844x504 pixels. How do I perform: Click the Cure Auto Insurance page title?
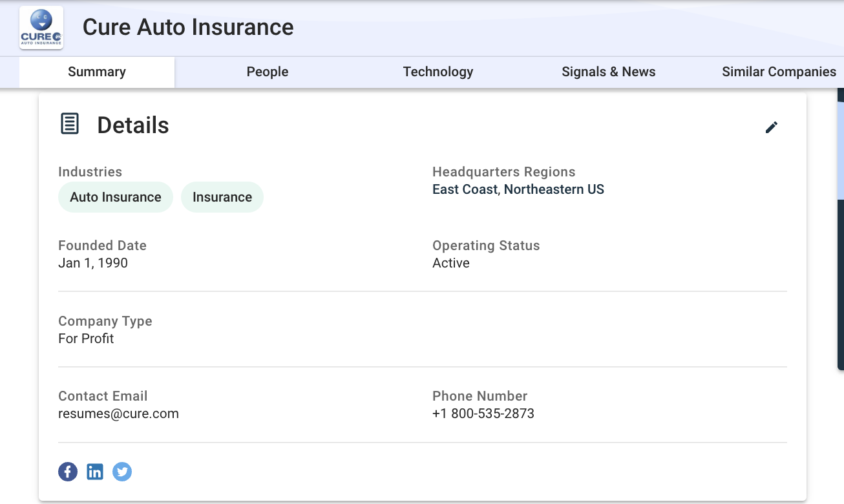(188, 27)
